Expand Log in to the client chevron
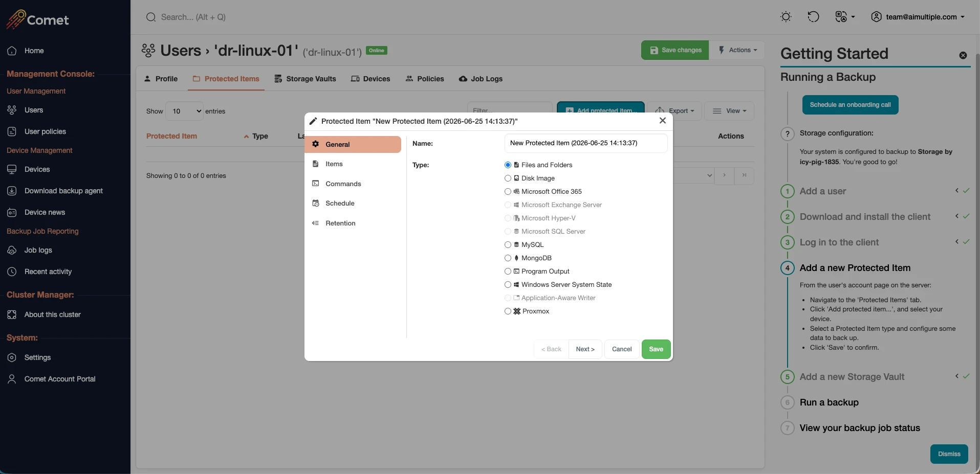 tap(957, 242)
